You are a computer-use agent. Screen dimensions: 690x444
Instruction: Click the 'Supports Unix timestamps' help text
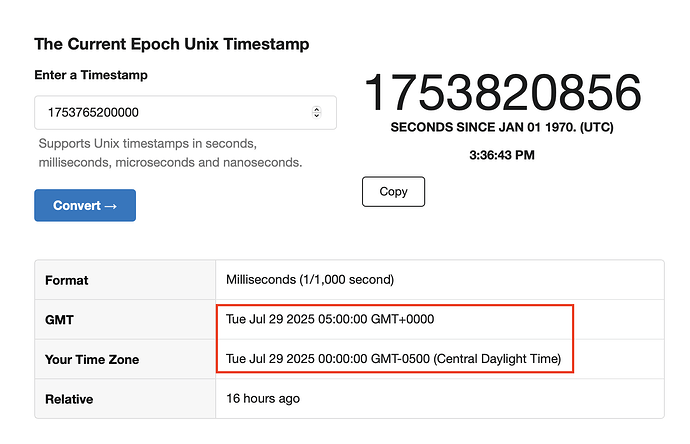click(x=170, y=153)
